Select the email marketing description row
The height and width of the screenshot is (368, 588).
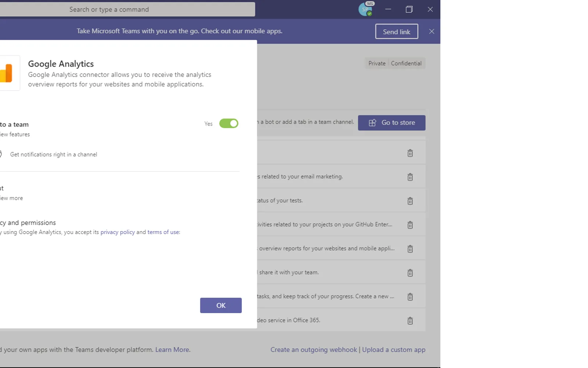click(341, 177)
